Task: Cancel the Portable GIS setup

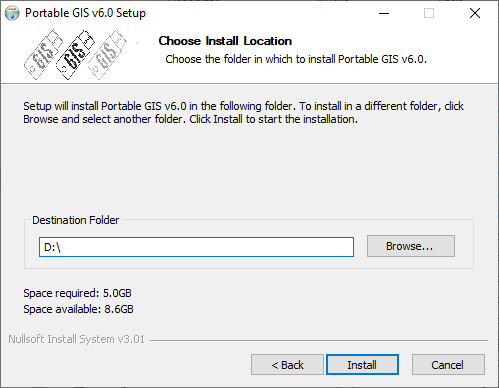Action: [448, 365]
